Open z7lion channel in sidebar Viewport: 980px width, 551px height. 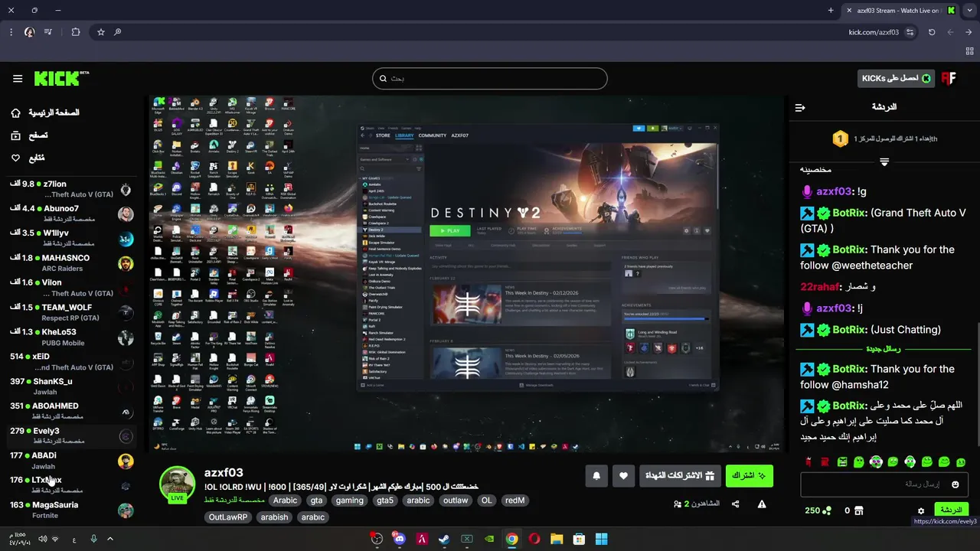(x=72, y=189)
